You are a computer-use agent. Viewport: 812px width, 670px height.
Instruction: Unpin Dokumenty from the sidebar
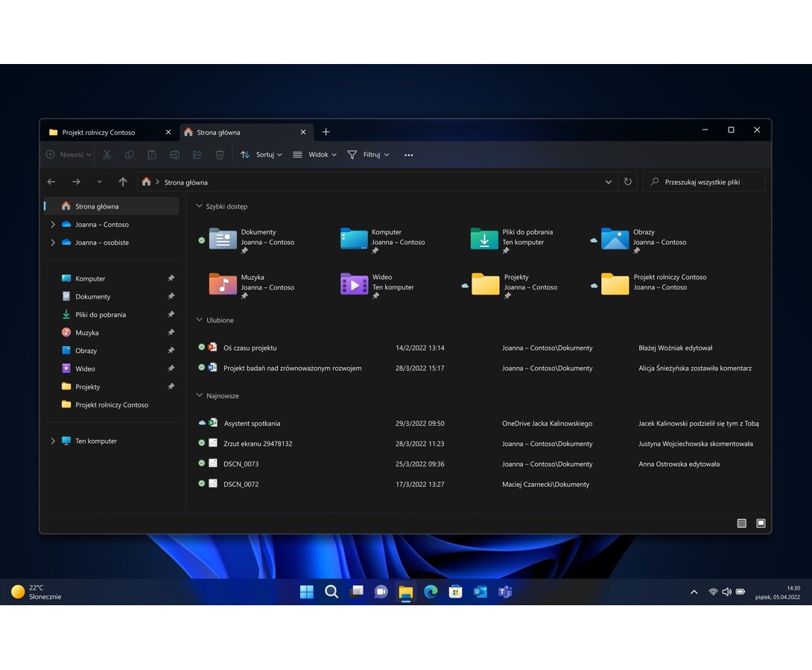coord(171,296)
